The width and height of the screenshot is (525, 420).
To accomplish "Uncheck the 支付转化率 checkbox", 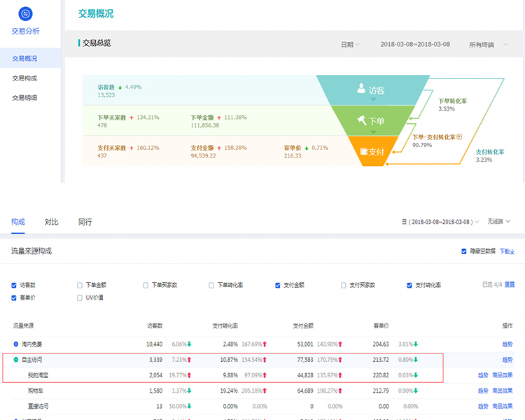I will [x=409, y=286].
